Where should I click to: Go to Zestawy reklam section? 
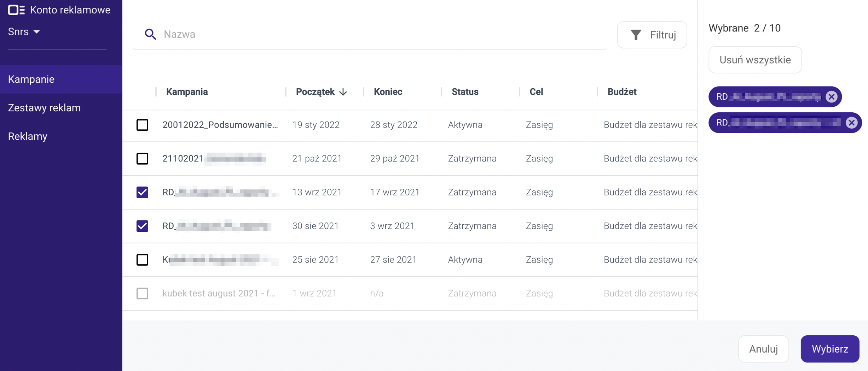point(44,108)
